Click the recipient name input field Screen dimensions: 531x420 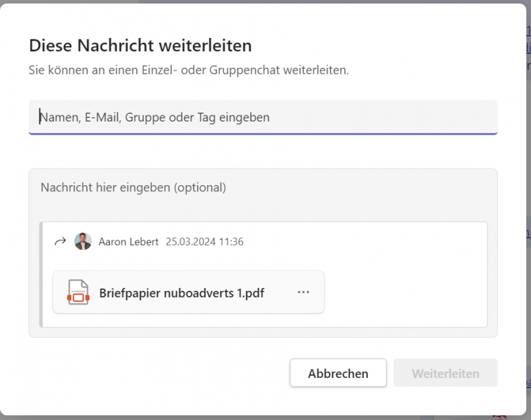pyautogui.click(x=263, y=117)
